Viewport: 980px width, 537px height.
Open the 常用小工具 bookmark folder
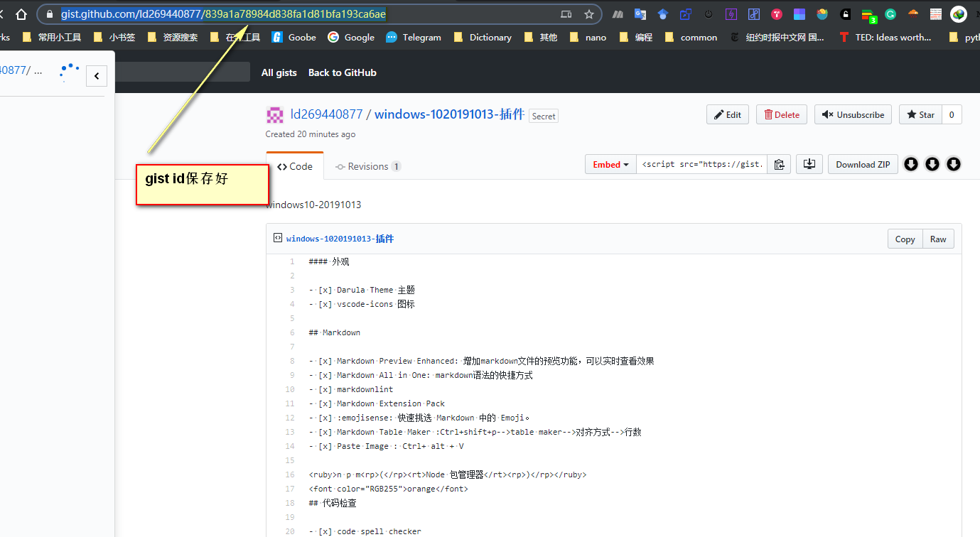point(52,37)
